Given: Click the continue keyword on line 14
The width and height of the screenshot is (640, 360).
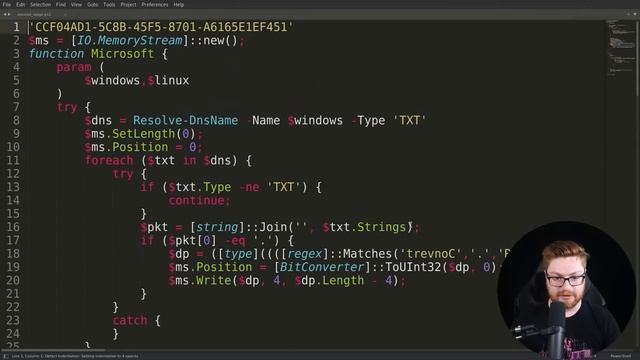Looking at the screenshot, I should click(x=196, y=200).
